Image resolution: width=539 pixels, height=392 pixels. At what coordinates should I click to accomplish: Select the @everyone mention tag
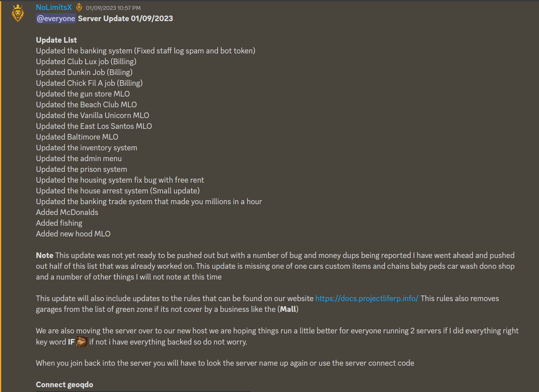pyautogui.click(x=56, y=18)
